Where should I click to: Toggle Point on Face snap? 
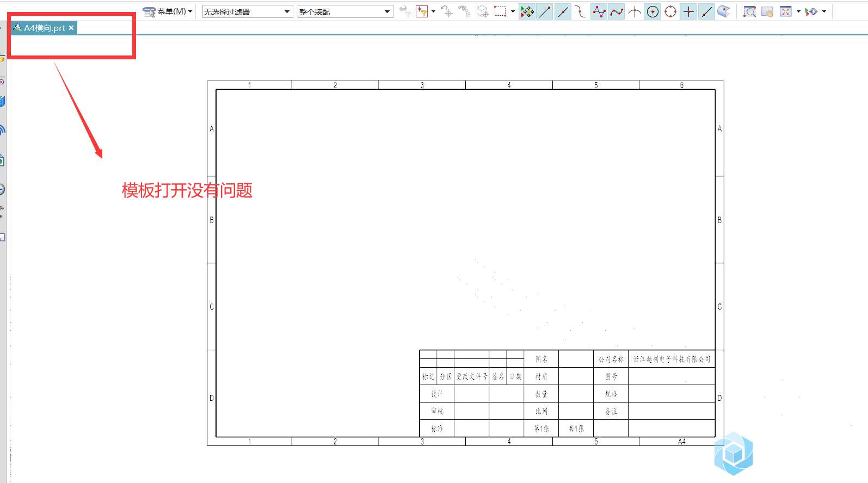pyautogui.click(x=724, y=11)
